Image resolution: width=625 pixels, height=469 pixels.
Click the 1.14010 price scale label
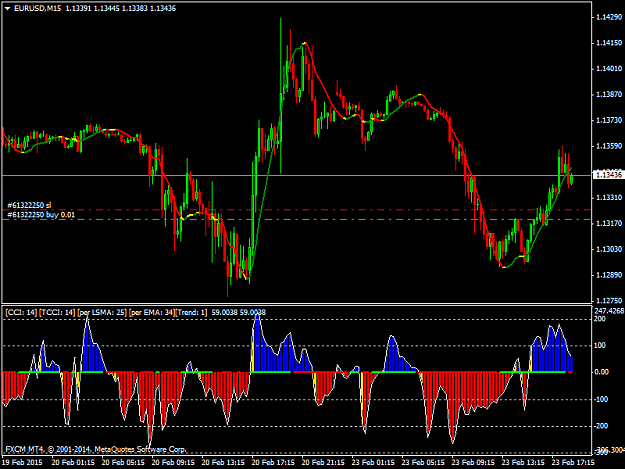click(x=609, y=69)
